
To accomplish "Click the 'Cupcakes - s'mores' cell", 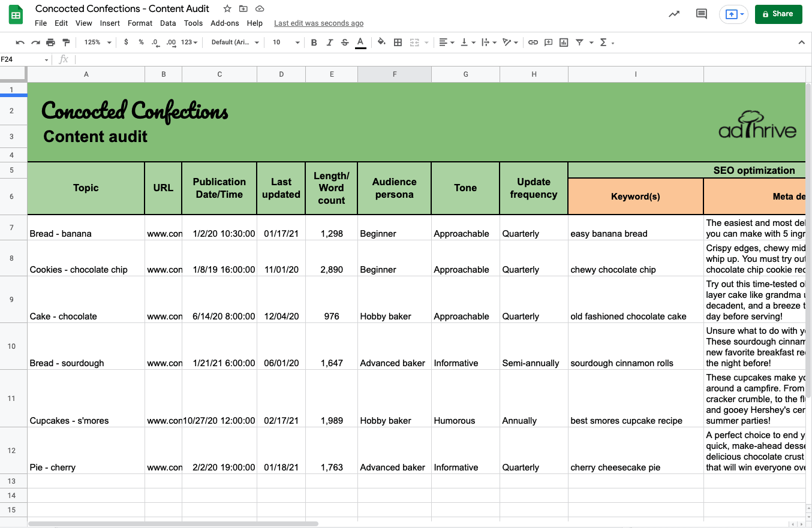I will click(x=86, y=399).
